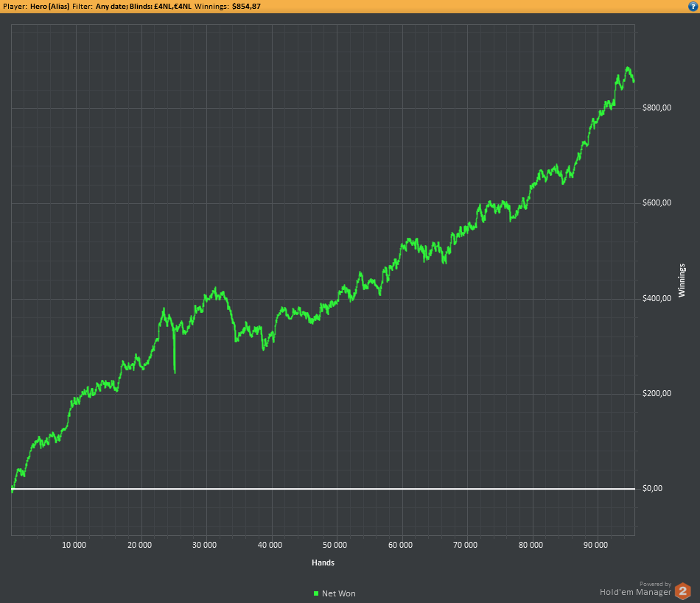700x603 pixels.
Task: Click the Powered by text
Action: click(x=655, y=584)
